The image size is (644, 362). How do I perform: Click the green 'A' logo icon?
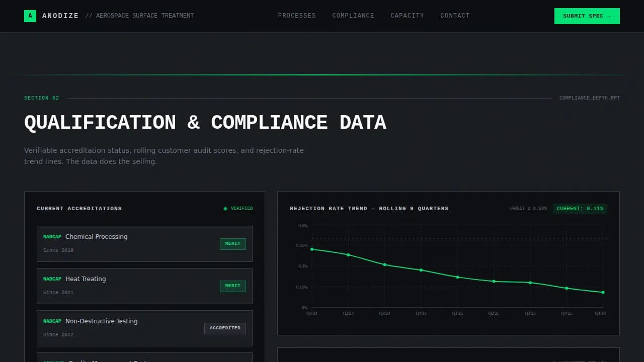pyautogui.click(x=30, y=16)
